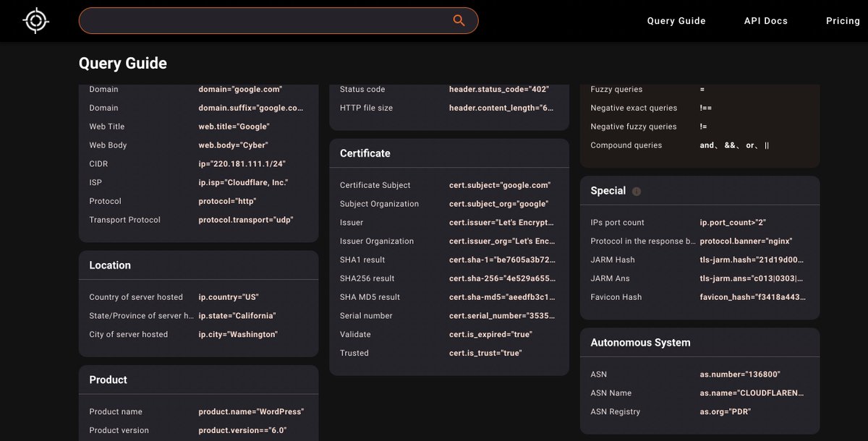This screenshot has width=868, height=441.
Task: Click ip.country="US" query example
Action: 229,297
